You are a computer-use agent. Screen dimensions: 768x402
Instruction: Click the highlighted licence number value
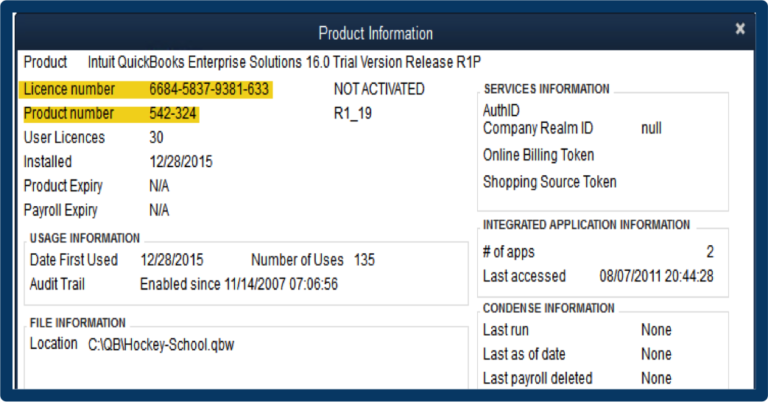point(209,89)
